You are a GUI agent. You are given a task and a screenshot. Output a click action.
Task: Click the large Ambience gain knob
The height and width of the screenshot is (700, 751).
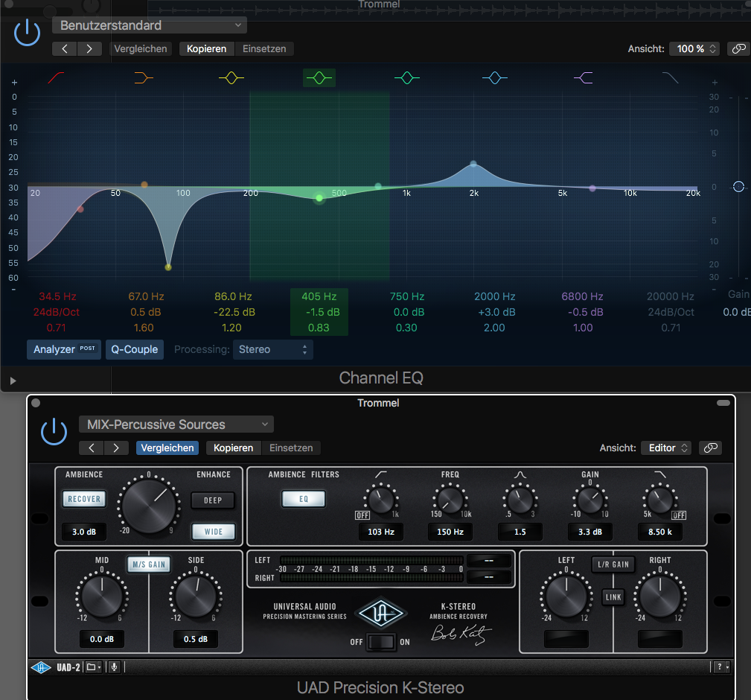[x=149, y=504]
